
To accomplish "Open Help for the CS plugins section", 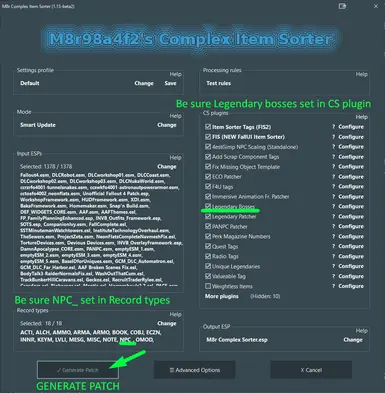I will click(361, 117).
